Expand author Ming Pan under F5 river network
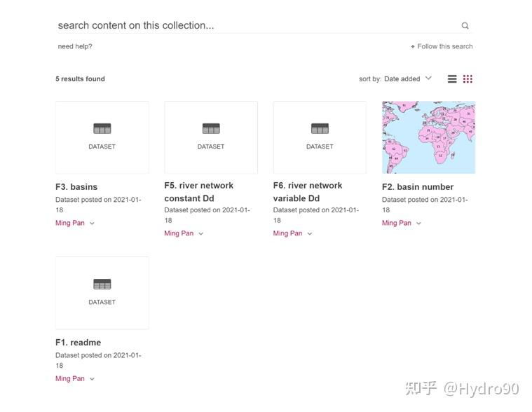Image resolution: width=532 pixels, height=412 pixels. tap(200, 234)
